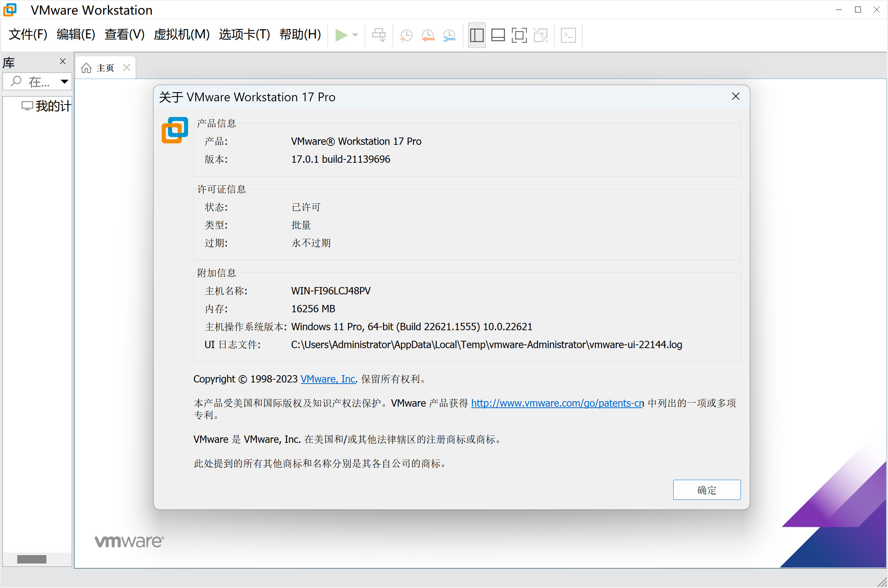Open the 查看(V) menu
This screenshot has height=588, width=888.
click(x=124, y=34)
